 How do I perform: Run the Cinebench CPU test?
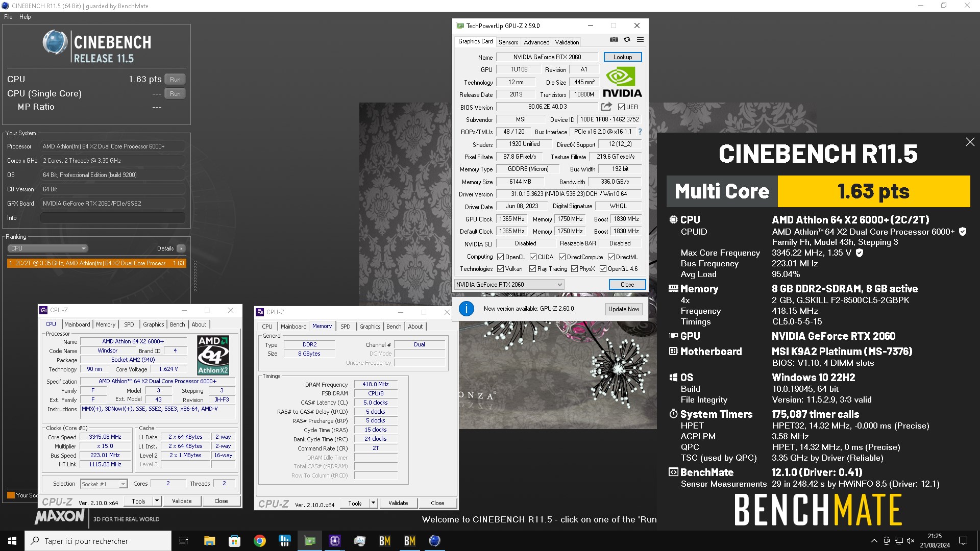tap(175, 80)
